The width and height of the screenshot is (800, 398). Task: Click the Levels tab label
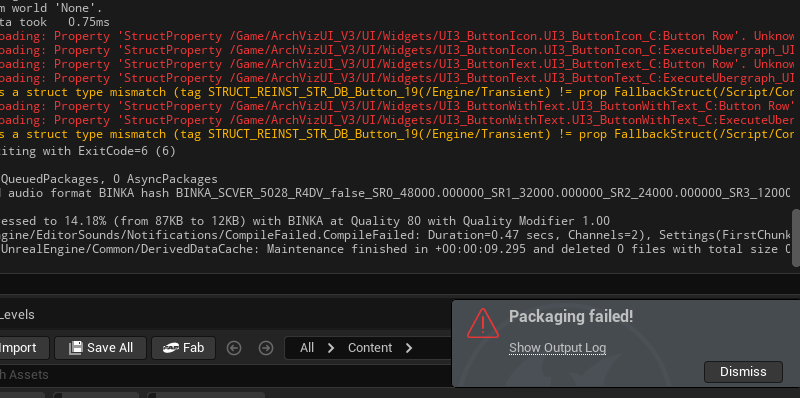[x=17, y=315]
